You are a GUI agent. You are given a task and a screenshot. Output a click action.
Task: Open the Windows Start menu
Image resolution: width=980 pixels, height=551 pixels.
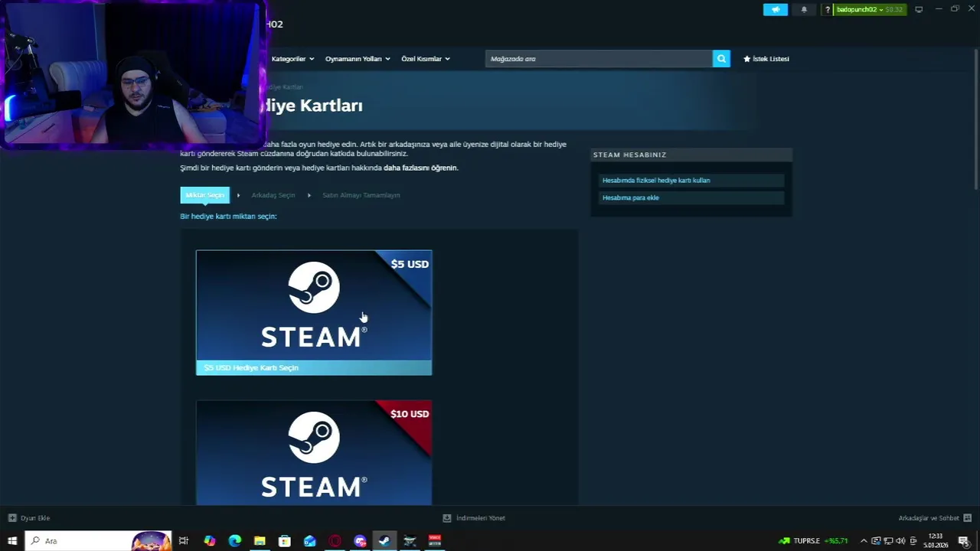[11, 541]
